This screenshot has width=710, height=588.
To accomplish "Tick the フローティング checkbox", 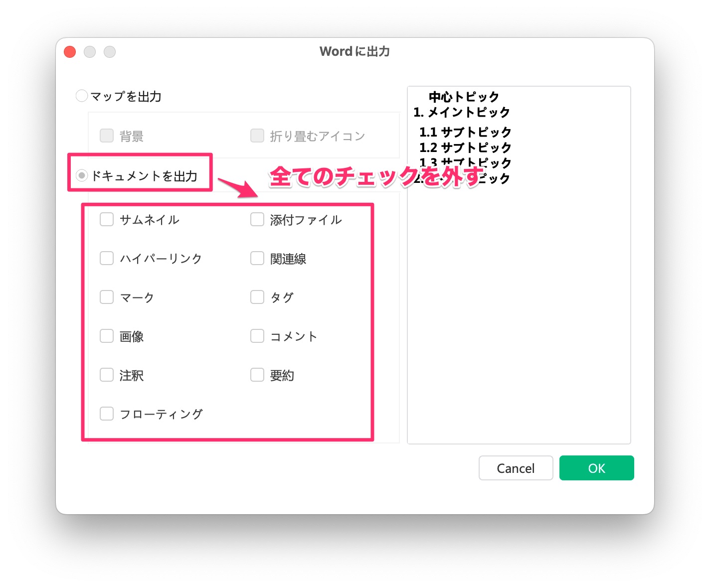I will click(107, 414).
